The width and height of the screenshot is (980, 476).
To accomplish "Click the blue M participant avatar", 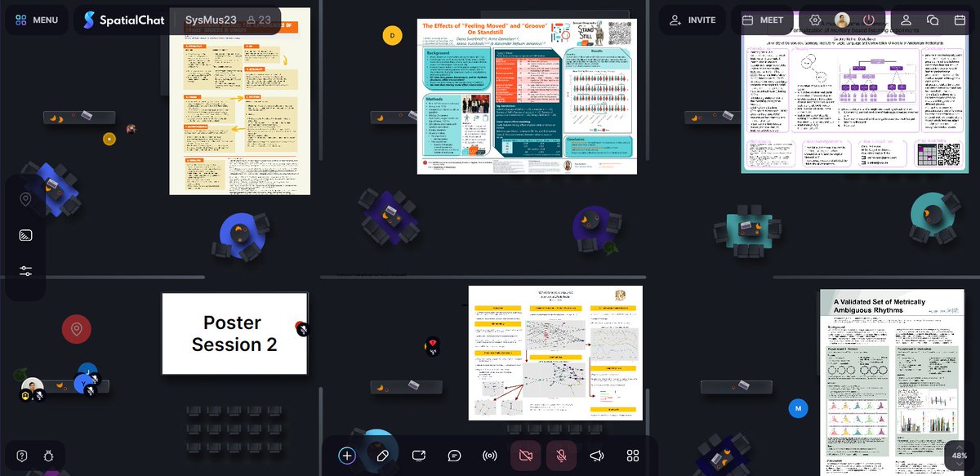I will click(x=798, y=407).
